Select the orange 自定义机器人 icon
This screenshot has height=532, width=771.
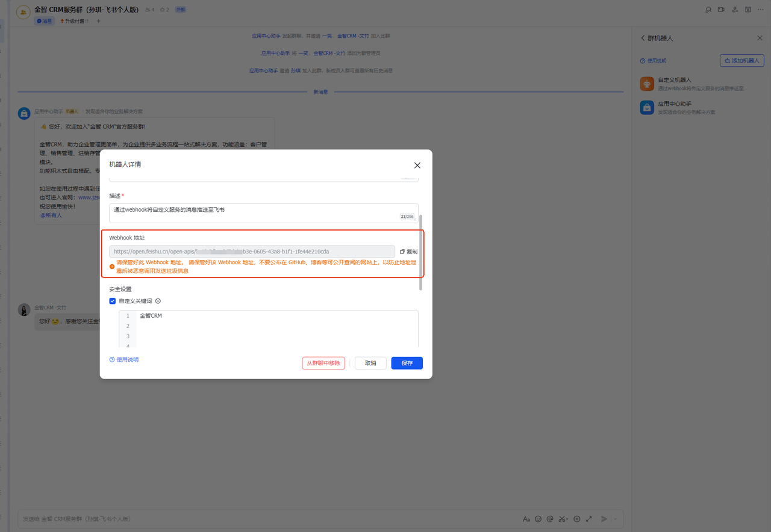[647, 84]
